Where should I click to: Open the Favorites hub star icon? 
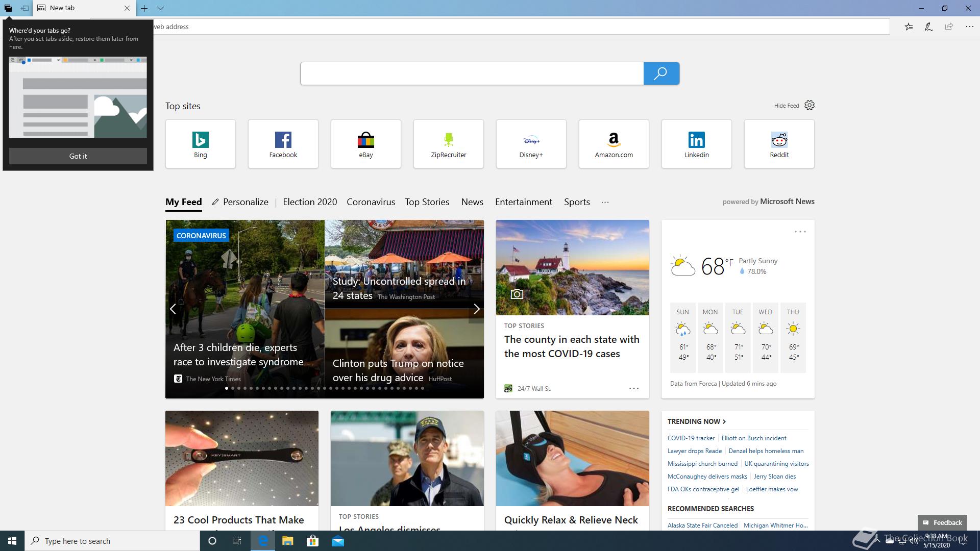pos(909,27)
